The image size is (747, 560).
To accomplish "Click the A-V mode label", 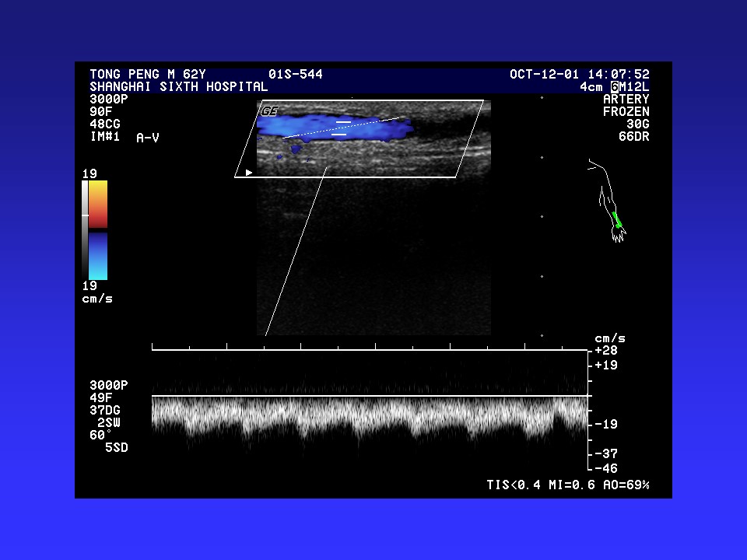I will pos(147,138).
